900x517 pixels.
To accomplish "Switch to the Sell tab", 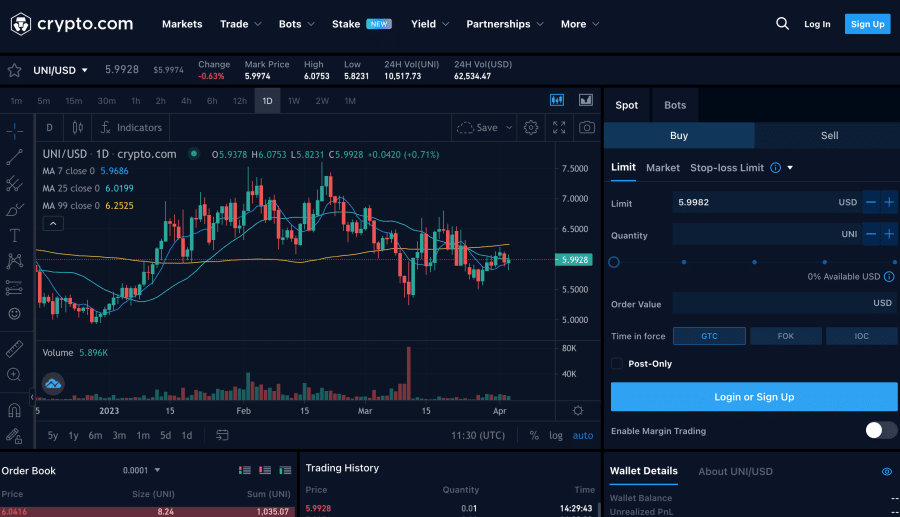I will [829, 135].
